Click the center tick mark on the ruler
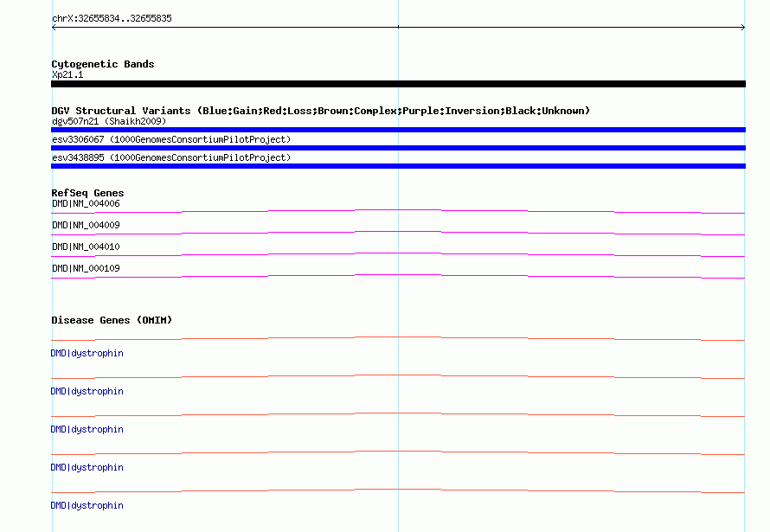The height and width of the screenshot is (532, 770). 398,27
